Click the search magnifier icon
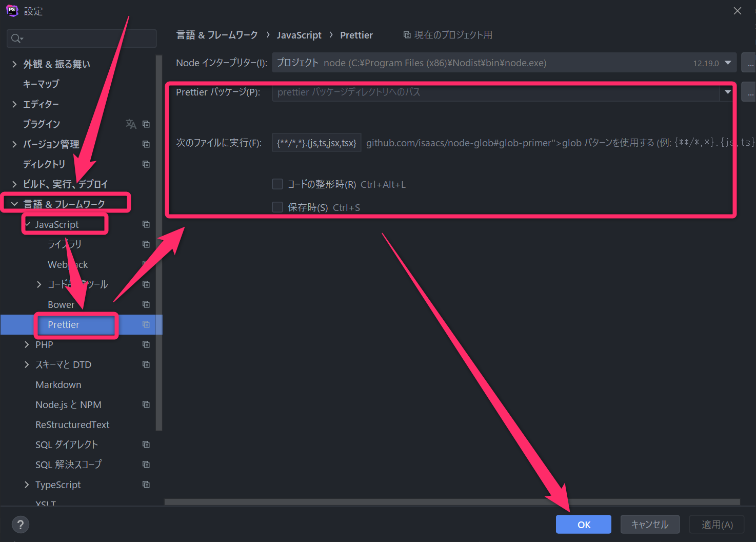Viewport: 756px width, 542px height. tap(16, 38)
